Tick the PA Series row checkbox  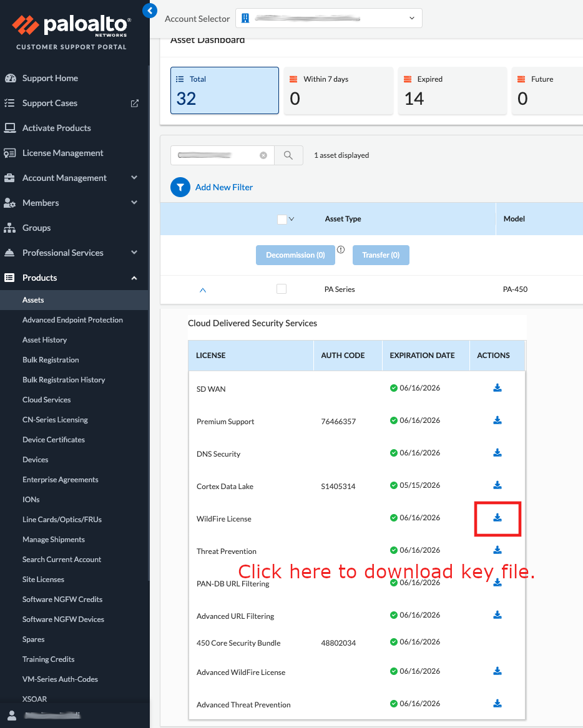(282, 289)
